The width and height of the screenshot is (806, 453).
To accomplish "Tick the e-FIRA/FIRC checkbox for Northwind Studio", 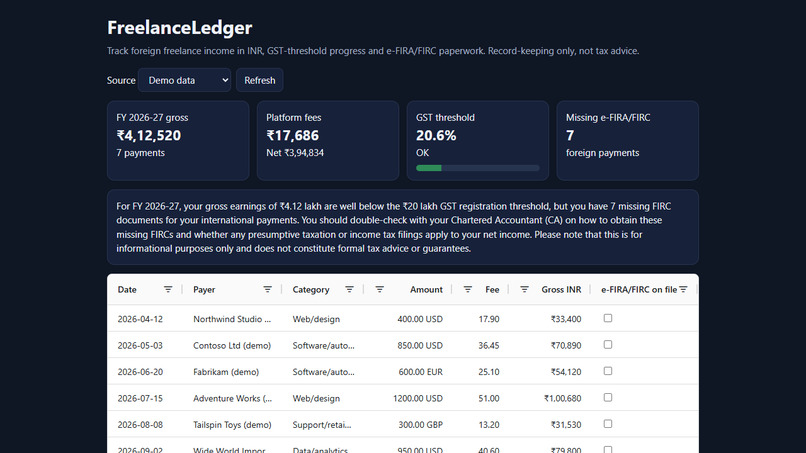I will pos(608,318).
